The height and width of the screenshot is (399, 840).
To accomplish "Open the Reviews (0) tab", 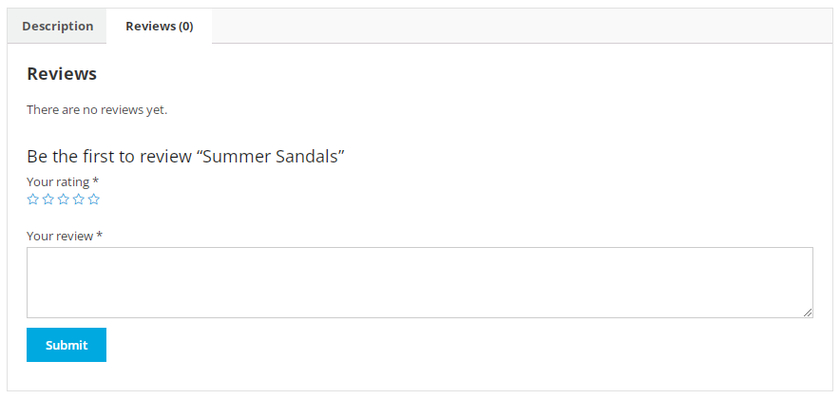I will [159, 26].
